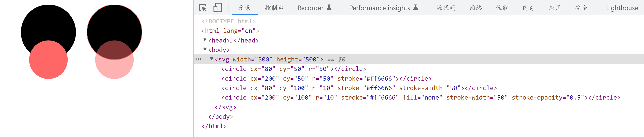Image resolution: width=644 pixels, height=137 pixels.
Task: Activate the inspect element picker icon
Action: point(203,8)
